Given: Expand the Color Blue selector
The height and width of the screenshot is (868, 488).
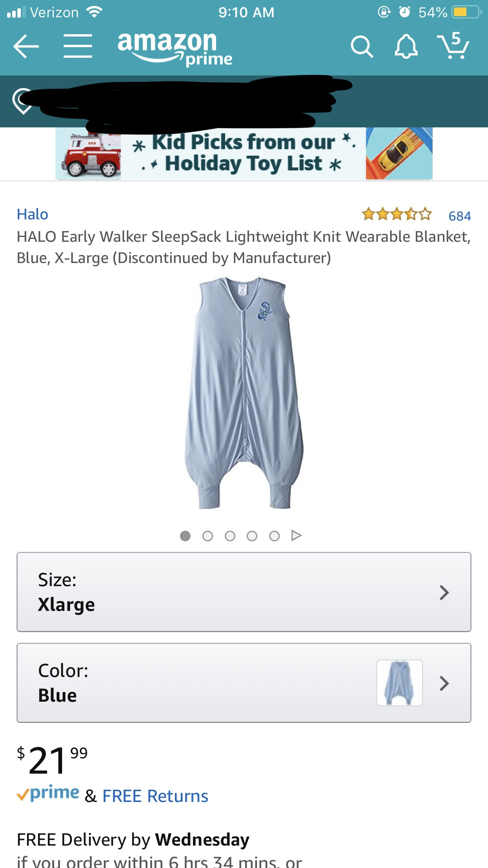Looking at the screenshot, I should [244, 683].
